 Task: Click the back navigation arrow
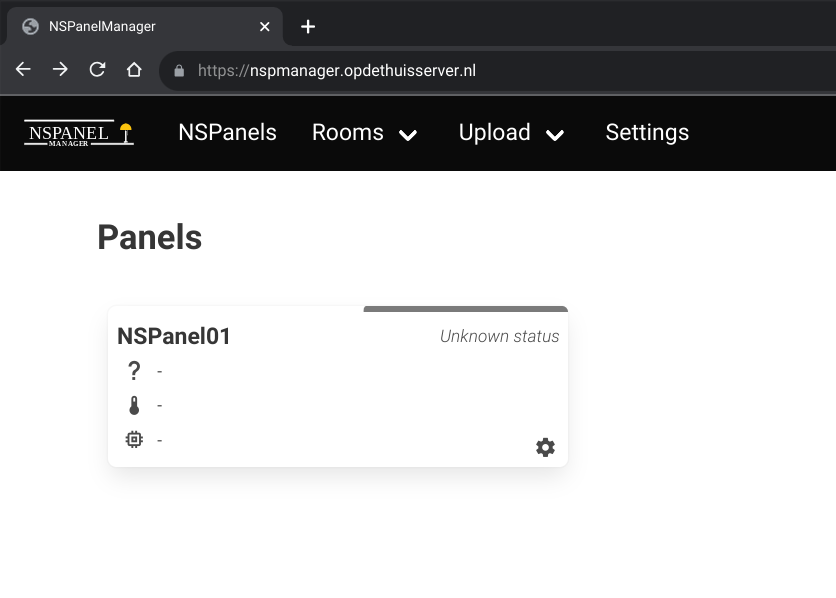22,71
